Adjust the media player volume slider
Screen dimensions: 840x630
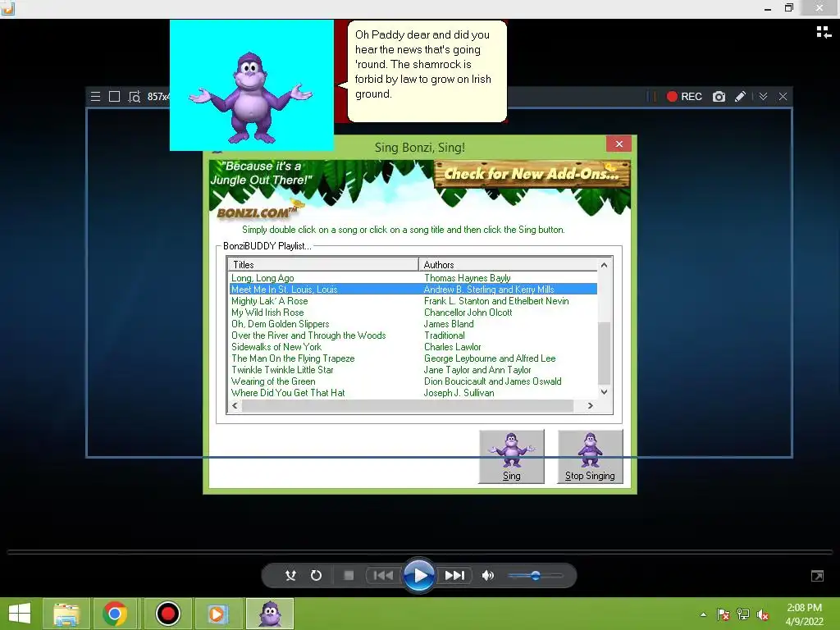click(x=535, y=575)
